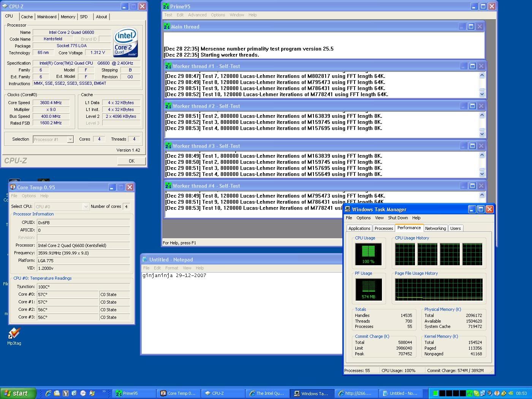Viewport: 532px width, 399px height.
Task: Click Worker thread #1 window icon
Action: (168, 66)
